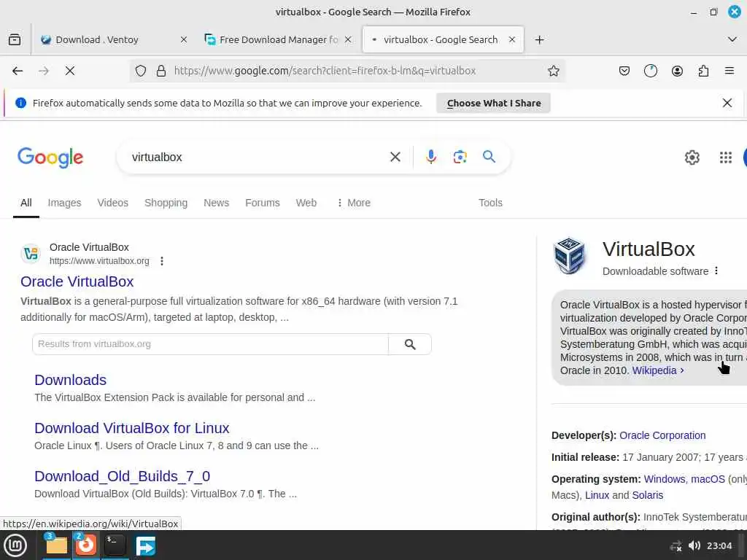Open the Downloads sitelink
The width and height of the screenshot is (747, 560).
pos(71,380)
